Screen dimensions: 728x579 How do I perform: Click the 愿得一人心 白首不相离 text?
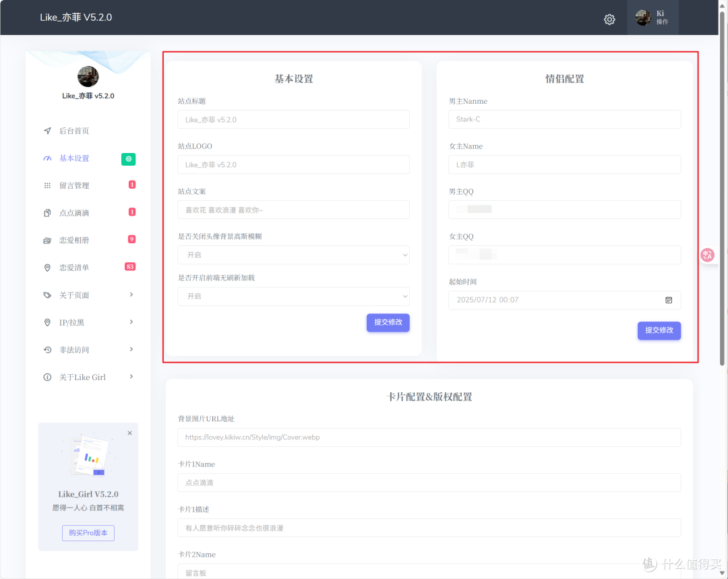[x=88, y=508]
